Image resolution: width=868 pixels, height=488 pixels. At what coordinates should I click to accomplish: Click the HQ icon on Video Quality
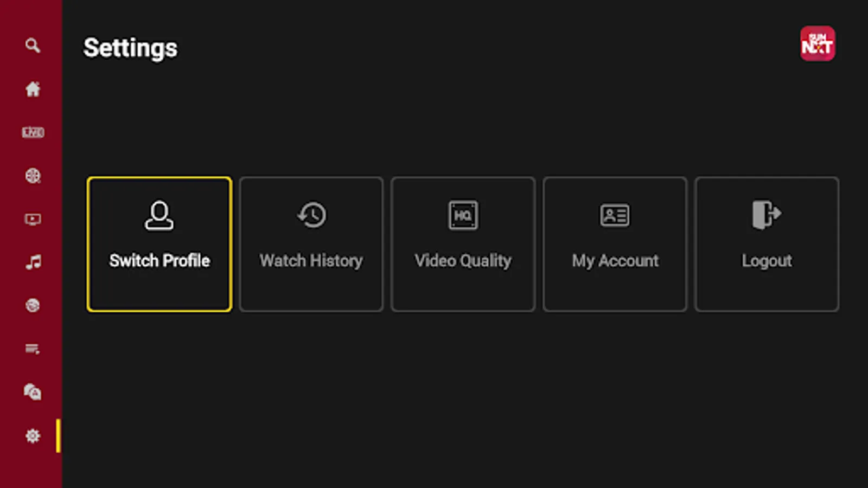pyautogui.click(x=463, y=215)
